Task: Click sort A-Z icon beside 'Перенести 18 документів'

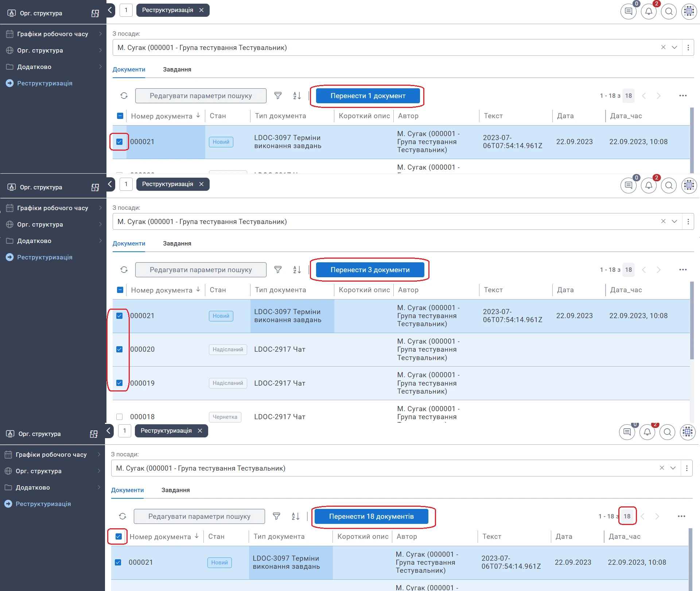Action: (296, 517)
